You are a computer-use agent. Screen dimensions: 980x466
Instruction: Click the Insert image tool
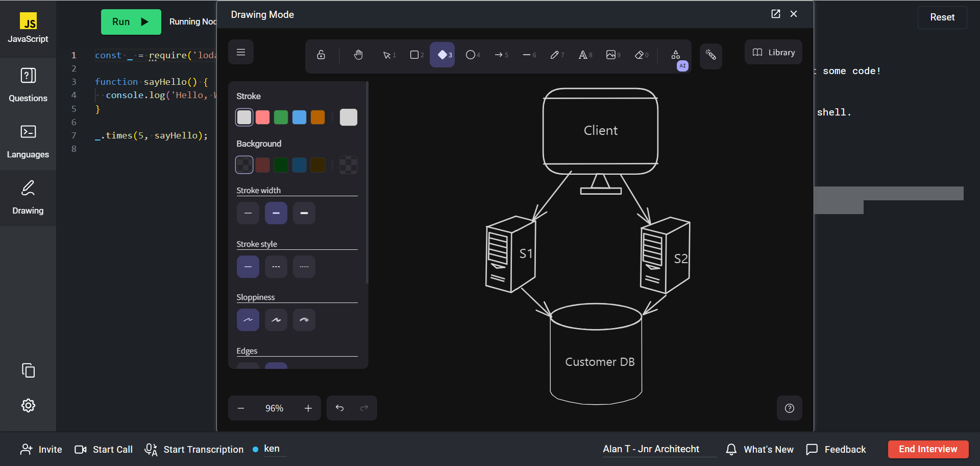[611, 55]
